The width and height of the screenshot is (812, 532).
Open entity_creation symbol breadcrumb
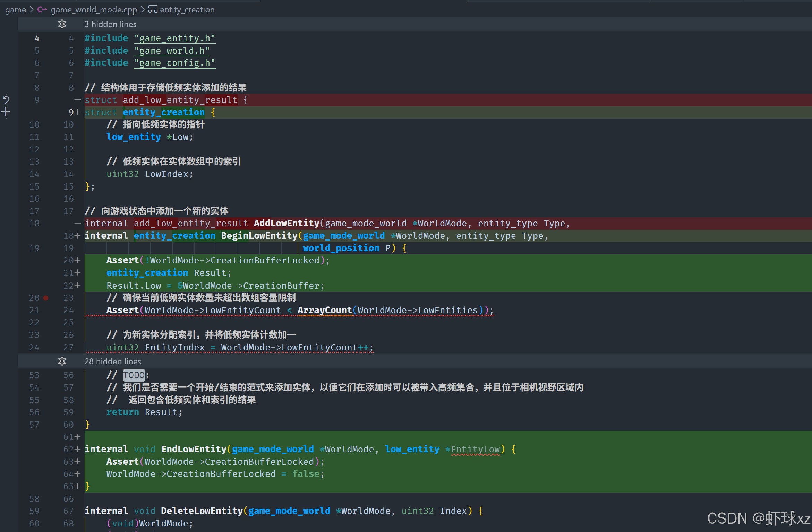187,10
